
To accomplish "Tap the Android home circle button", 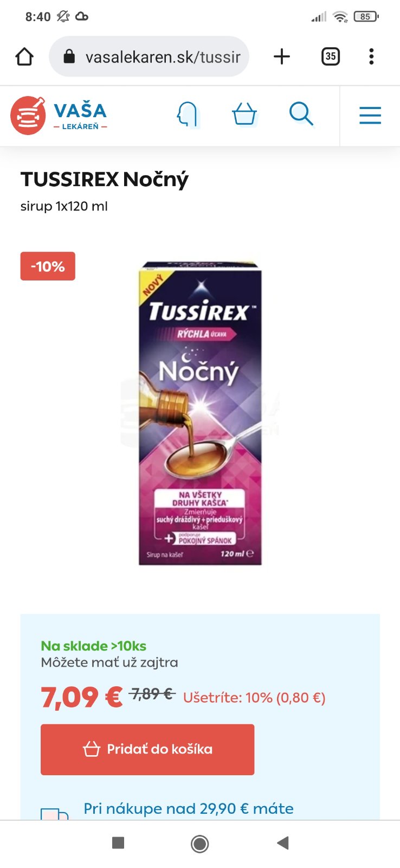I will point(200,844).
